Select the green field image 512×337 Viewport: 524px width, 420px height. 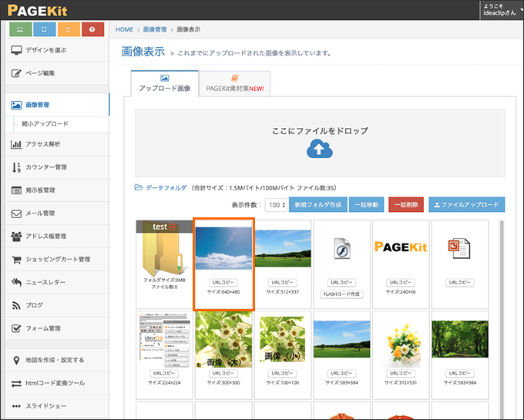click(283, 248)
